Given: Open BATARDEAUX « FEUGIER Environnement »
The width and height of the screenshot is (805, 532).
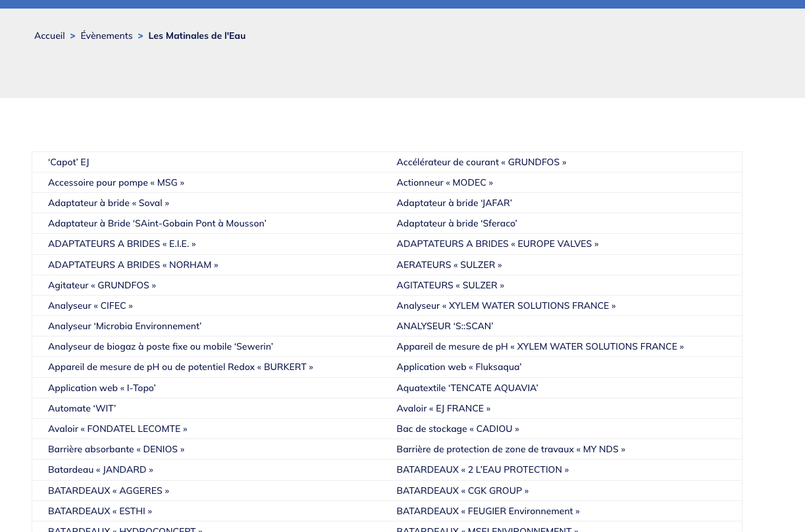Looking at the screenshot, I should coord(488,511).
